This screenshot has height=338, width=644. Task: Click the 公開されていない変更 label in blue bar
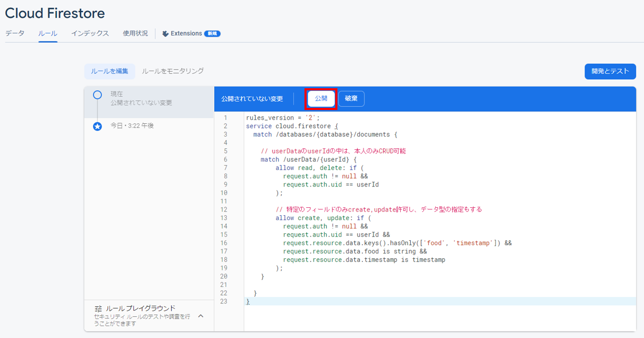point(252,99)
